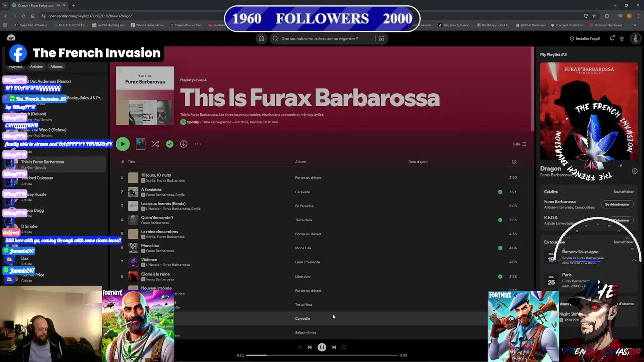
Task: Click Tout afficher in the En tournée section
Action: click(623, 242)
